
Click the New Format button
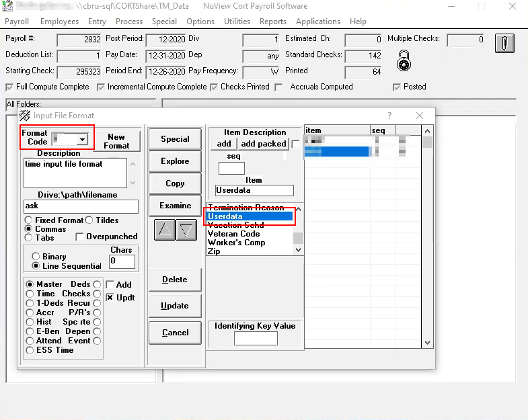[116, 141]
